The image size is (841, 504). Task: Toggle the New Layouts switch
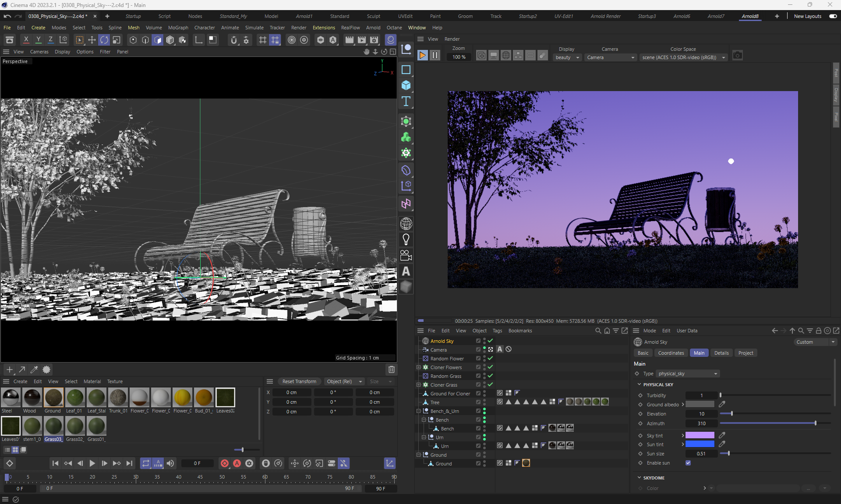(x=833, y=16)
